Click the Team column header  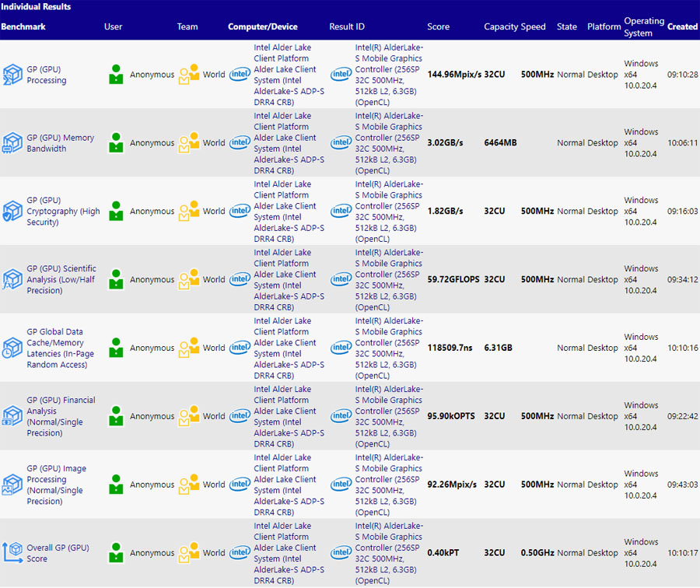(x=187, y=26)
